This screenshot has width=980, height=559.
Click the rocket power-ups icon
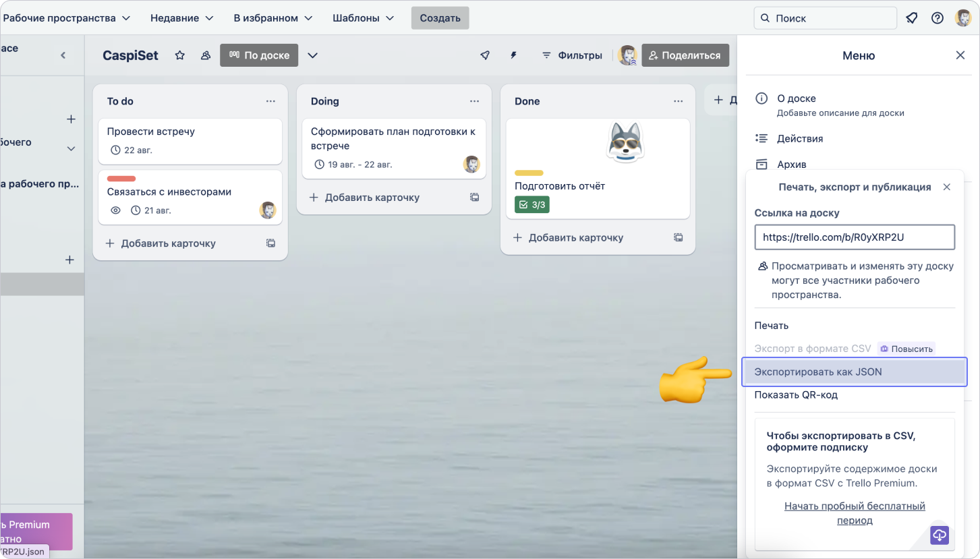pos(485,55)
